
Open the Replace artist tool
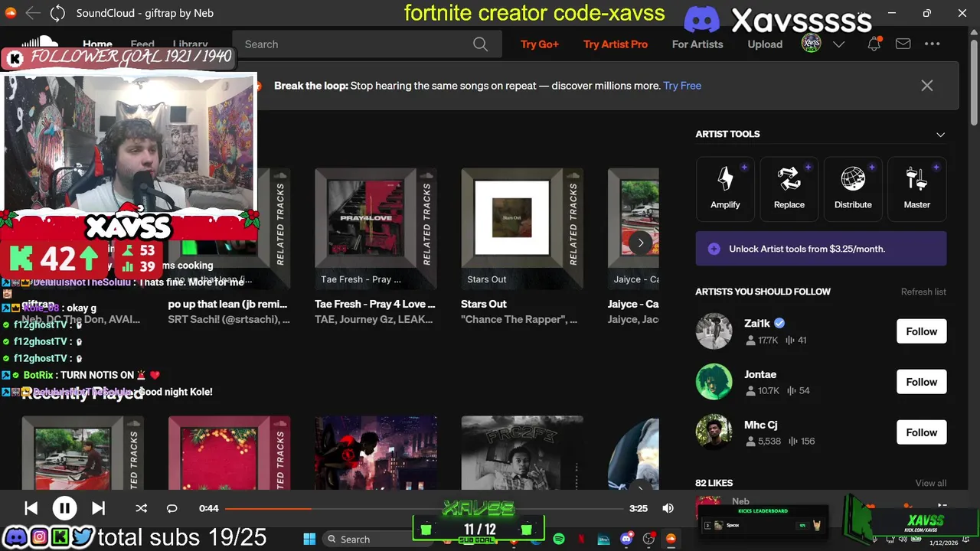pos(789,189)
